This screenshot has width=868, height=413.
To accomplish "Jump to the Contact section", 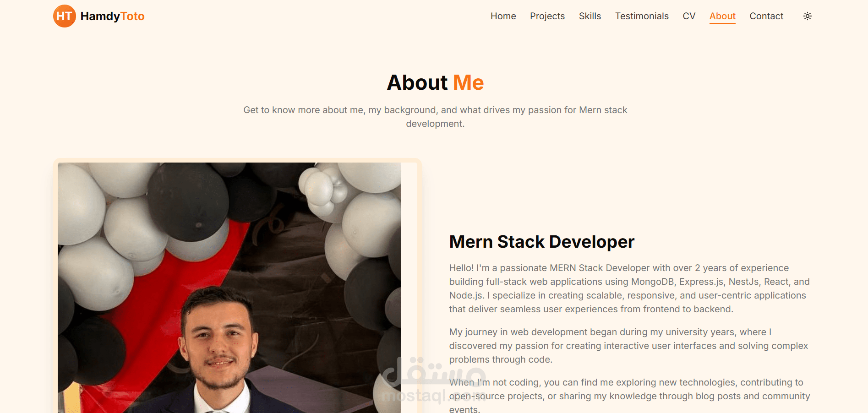I will coord(766,16).
